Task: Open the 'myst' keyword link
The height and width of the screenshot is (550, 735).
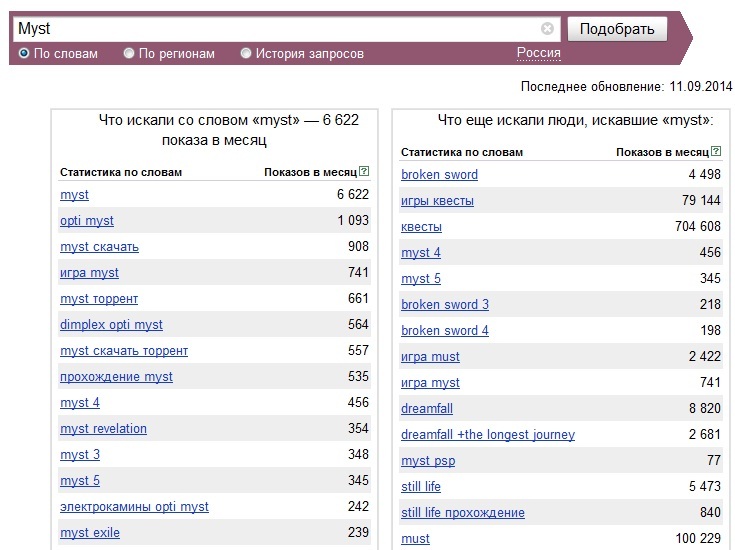Action: coord(74,195)
